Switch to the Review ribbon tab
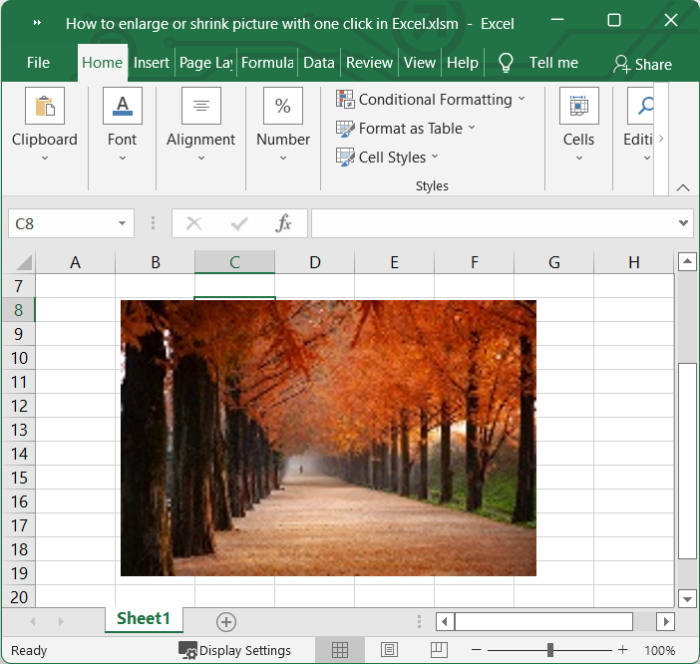 [x=369, y=62]
